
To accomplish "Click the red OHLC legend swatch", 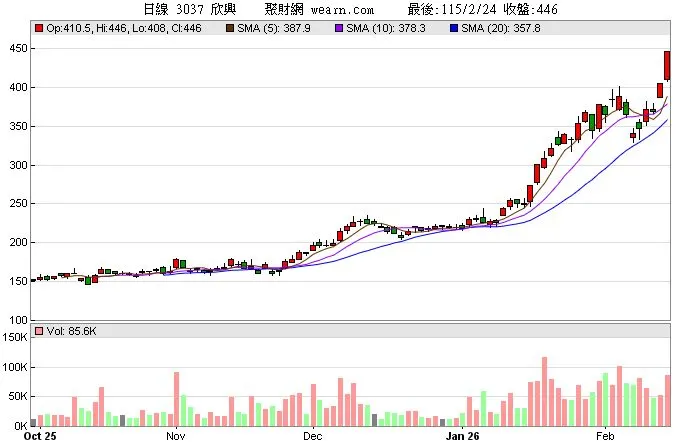I will (39, 29).
